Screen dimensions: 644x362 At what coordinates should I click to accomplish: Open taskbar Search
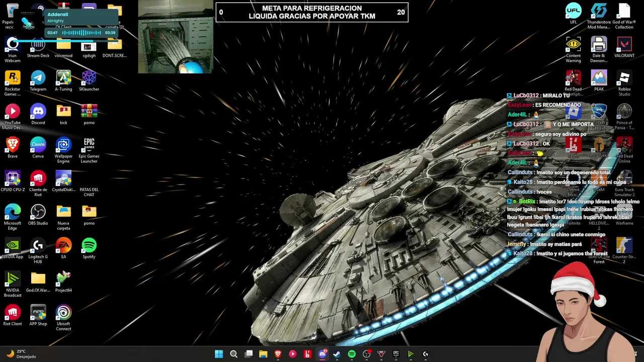coord(233,354)
